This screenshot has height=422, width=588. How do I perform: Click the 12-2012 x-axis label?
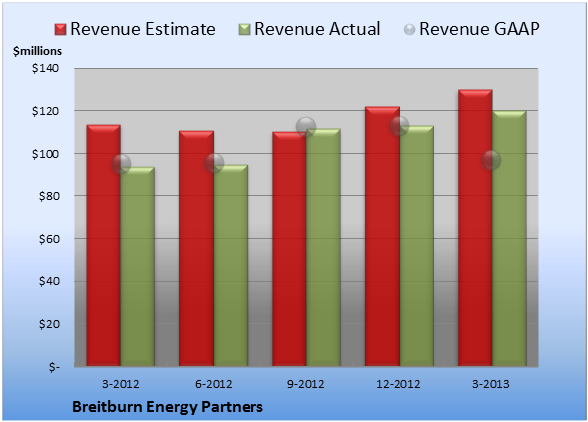coord(399,384)
